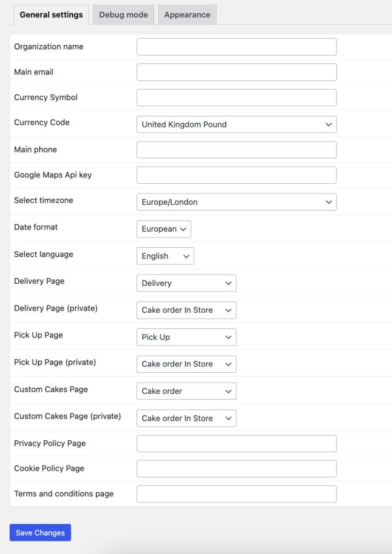Click the Privacy Policy Page input

[x=236, y=443]
